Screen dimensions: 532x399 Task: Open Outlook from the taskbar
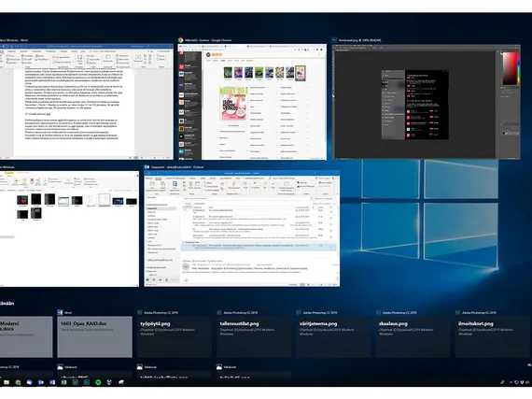(x=41, y=382)
